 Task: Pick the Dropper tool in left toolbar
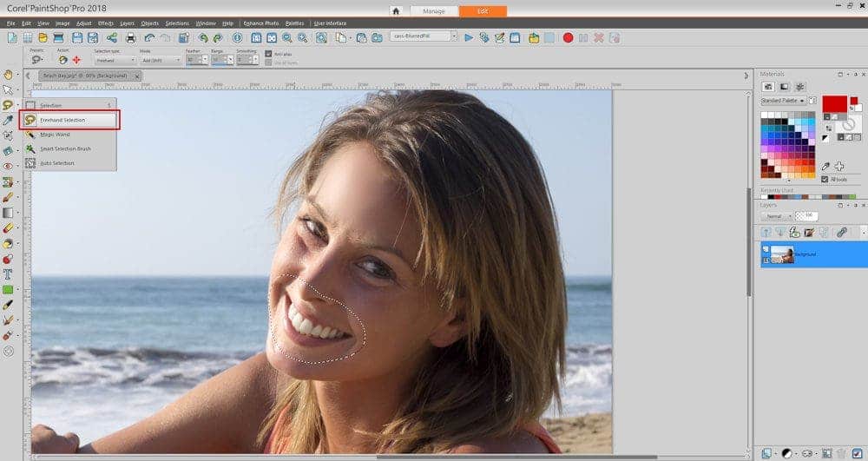9,120
